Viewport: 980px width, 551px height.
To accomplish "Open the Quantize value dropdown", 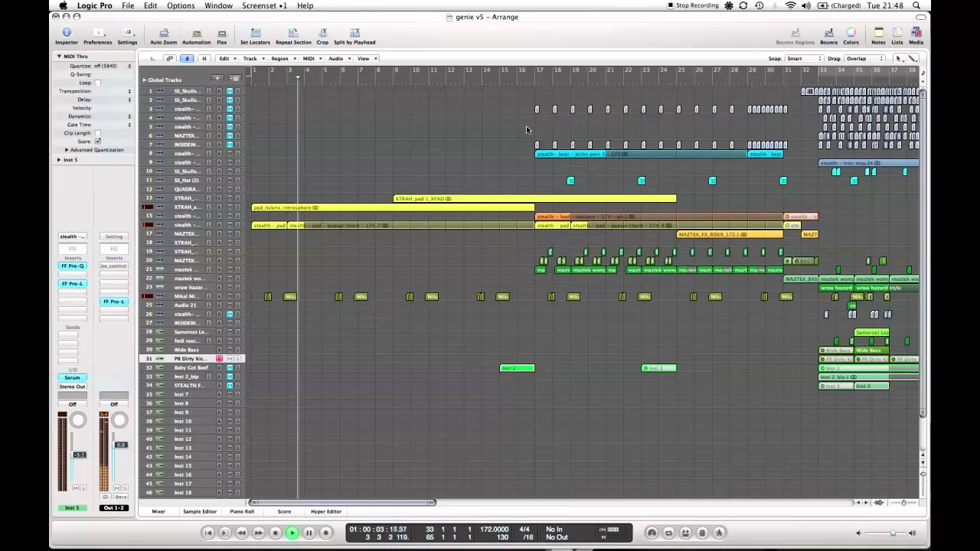I will point(113,66).
